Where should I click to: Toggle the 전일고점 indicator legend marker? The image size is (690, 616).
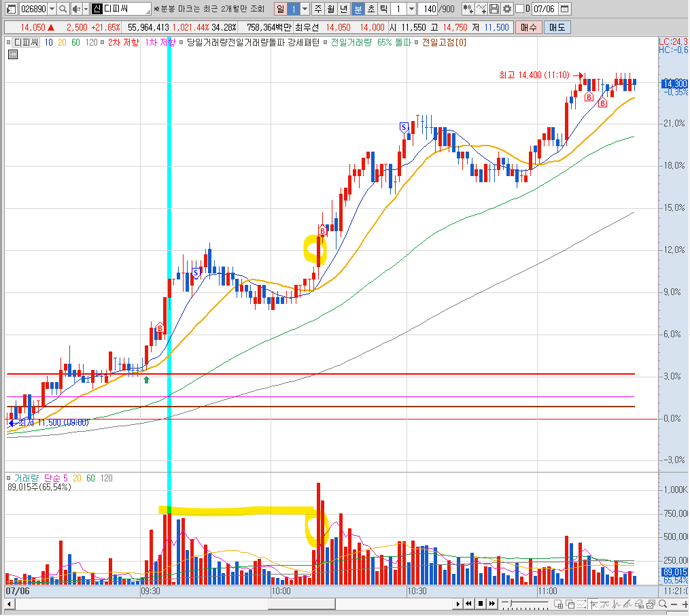416,42
